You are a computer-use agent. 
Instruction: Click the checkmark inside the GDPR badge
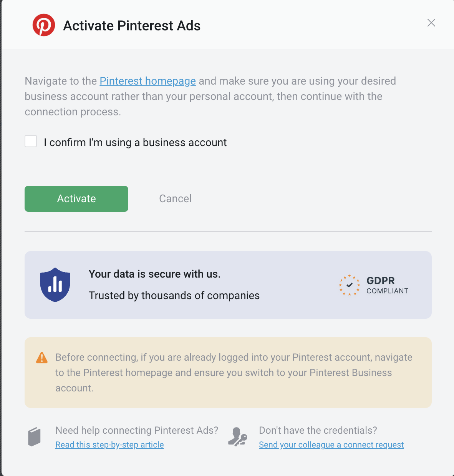[349, 285]
